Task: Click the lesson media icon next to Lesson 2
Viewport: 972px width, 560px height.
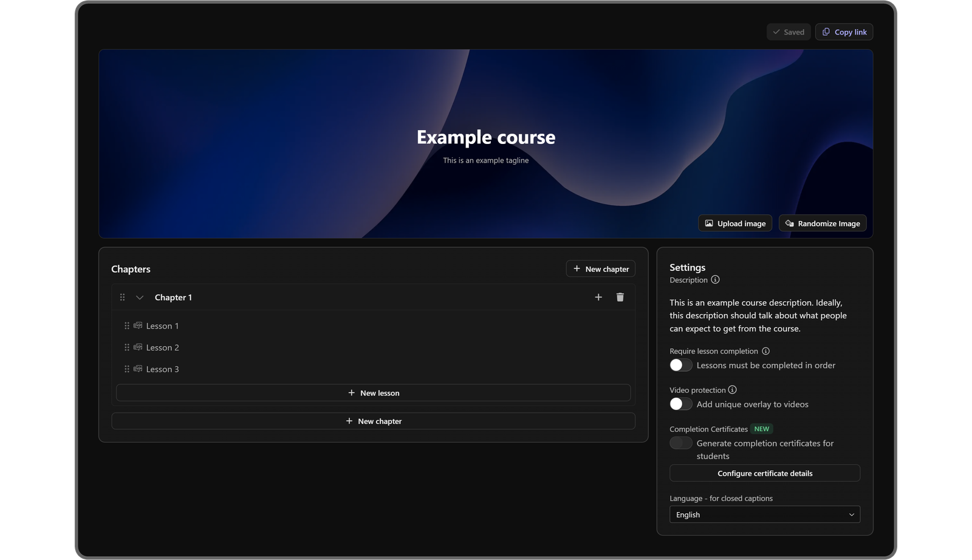Action: tap(137, 347)
